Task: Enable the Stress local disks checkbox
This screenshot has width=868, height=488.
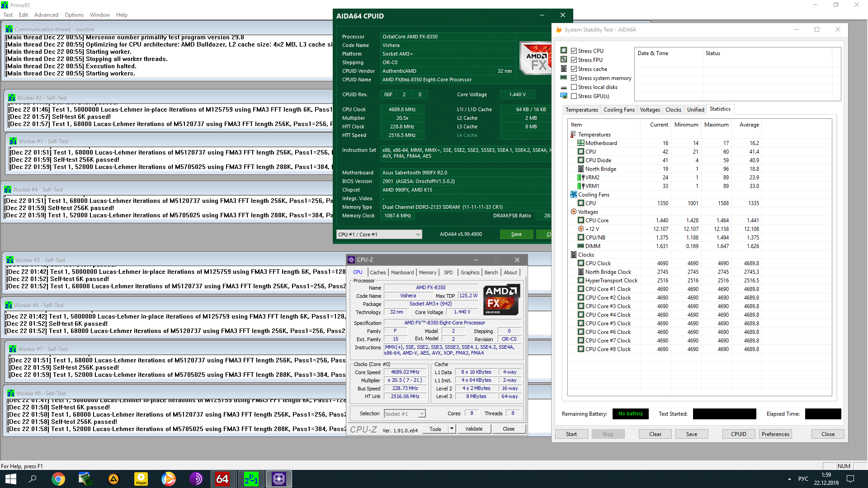Action: click(x=574, y=87)
